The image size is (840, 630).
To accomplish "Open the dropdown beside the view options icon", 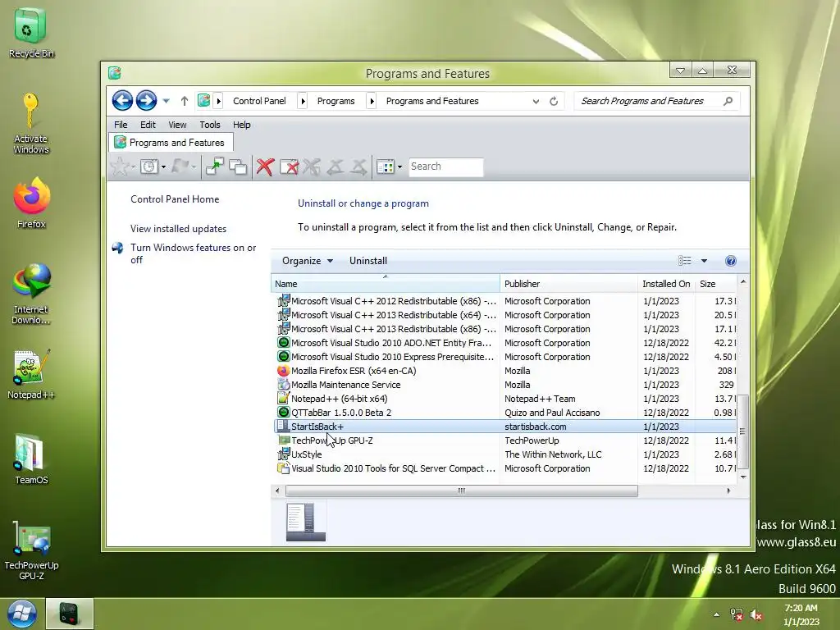I will point(399,167).
